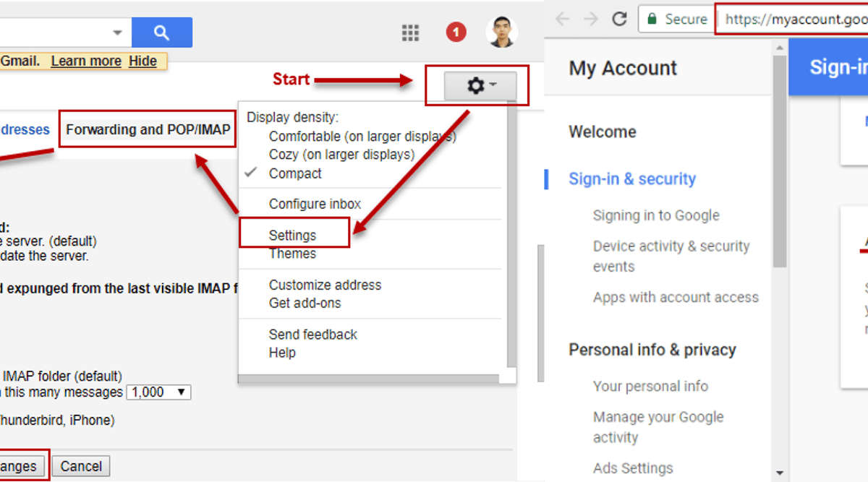Choose Settings from the gear menu

click(x=293, y=234)
